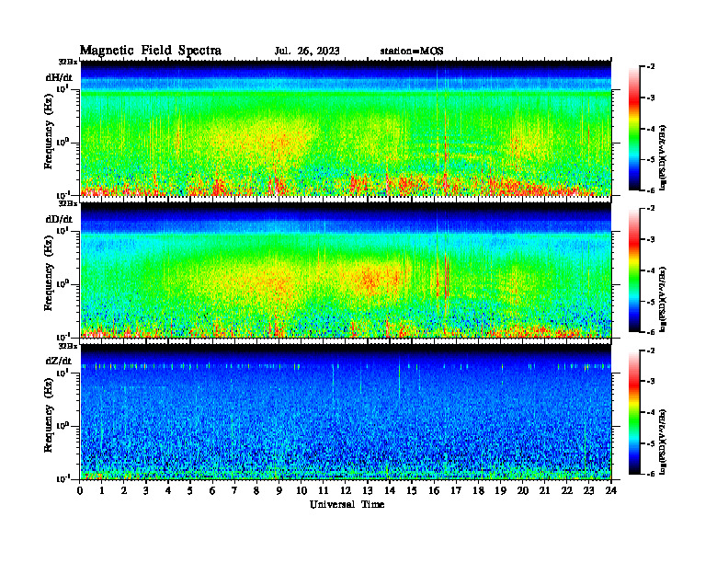
Task: Click the -4 value on dD/dt color bar
Action: pos(651,270)
